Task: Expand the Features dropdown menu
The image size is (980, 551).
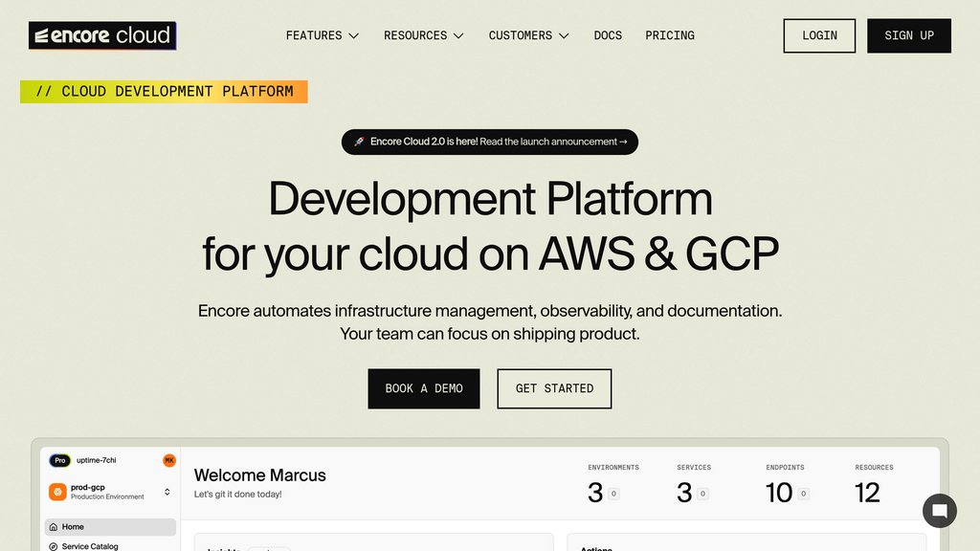Action: tap(323, 35)
